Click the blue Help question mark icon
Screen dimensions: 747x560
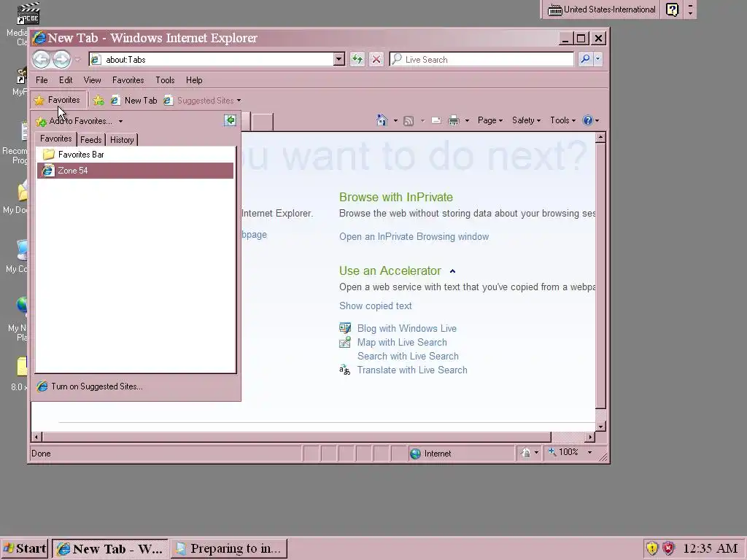coord(588,120)
